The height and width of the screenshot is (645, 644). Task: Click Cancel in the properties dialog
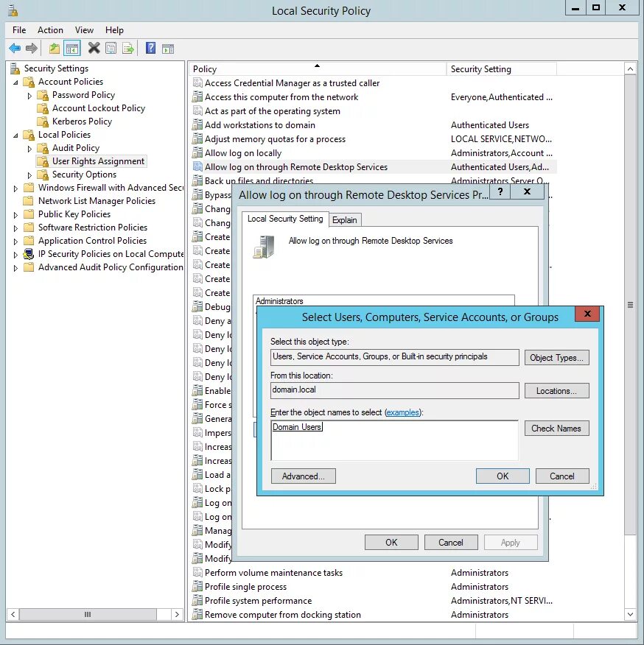(451, 542)
